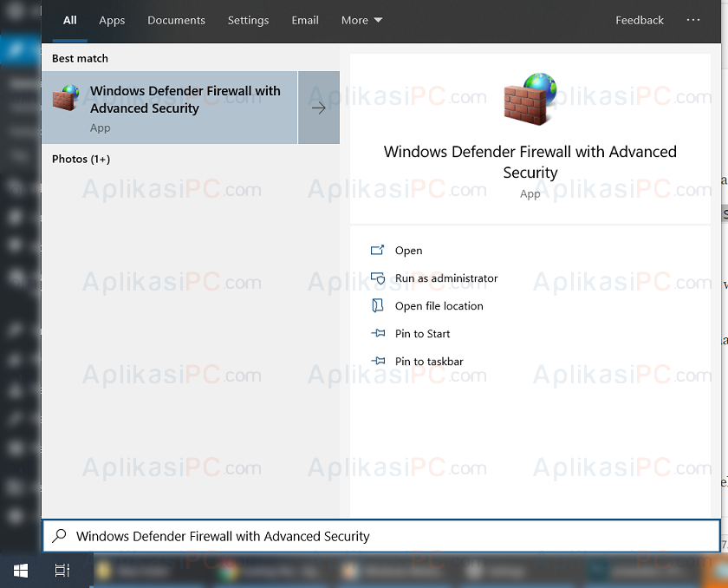Expand result details with the arrow
The image size is (728, 588).
click(x=319, y=108)
